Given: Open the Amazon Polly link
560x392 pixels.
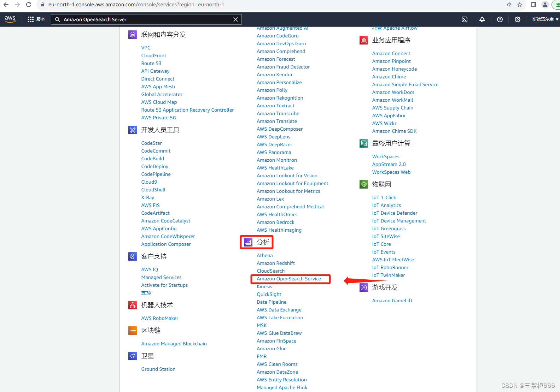Looking at the screenshot, I should [272, 90].
